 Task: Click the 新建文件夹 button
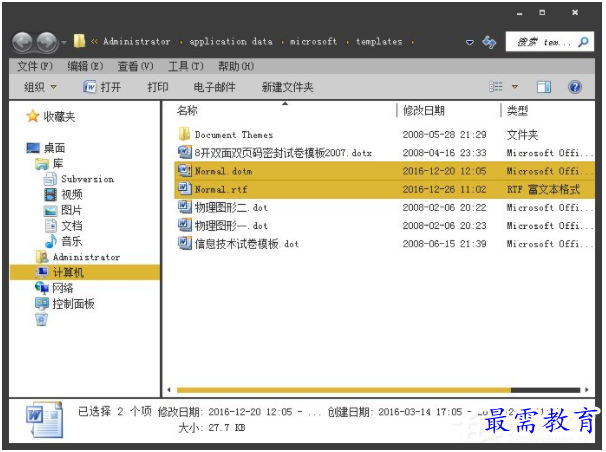click(287, 87)
